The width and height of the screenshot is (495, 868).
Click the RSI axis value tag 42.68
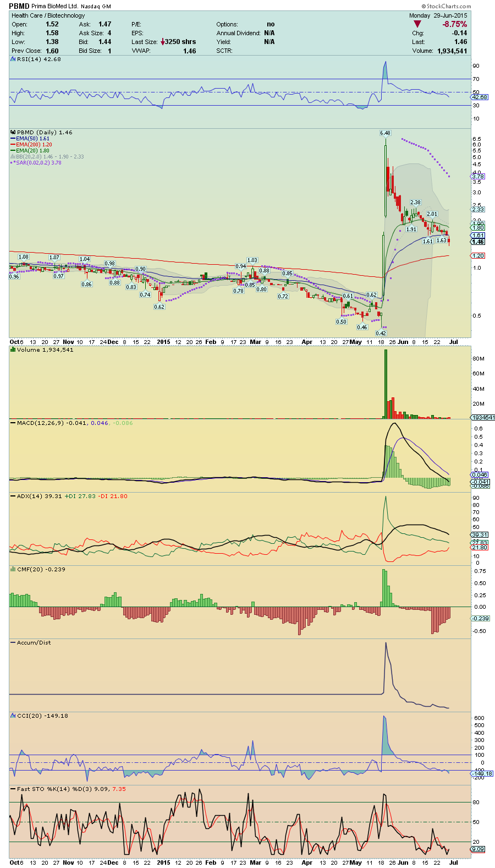479,97
